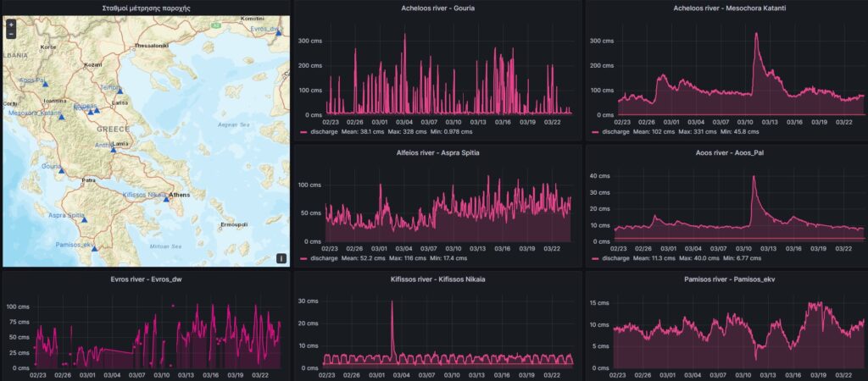Click Gouria legend 'Mean: 38.1 cms' value
The height and width of the screenshot is (381, 868).
coord(363,132)
